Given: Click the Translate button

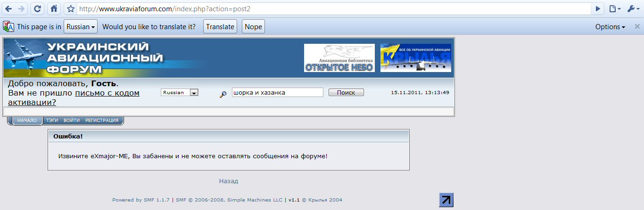Looking at the screenshot, I should [x=220, y=27].
